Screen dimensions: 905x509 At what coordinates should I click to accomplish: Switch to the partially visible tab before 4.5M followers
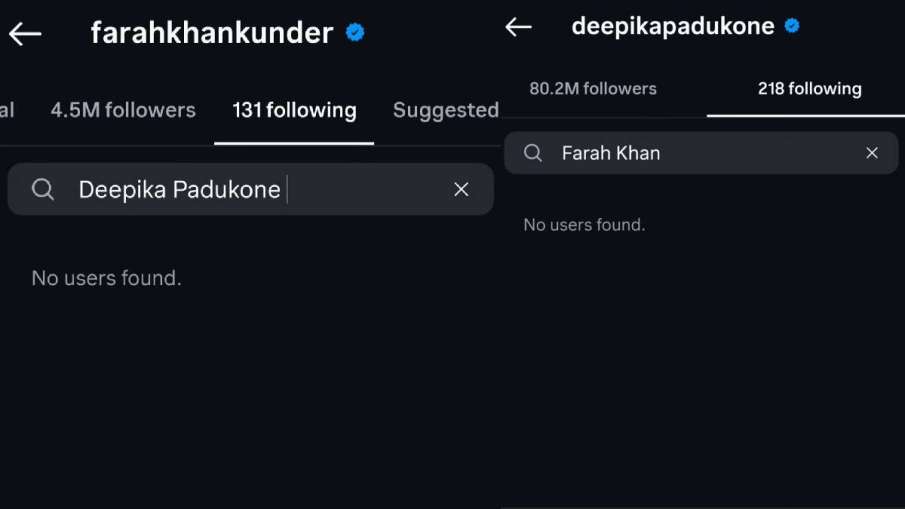pos(7,110)
